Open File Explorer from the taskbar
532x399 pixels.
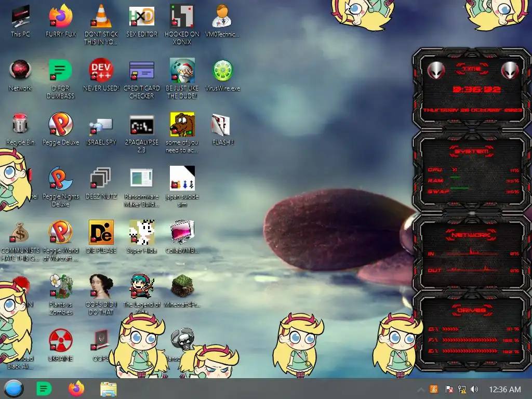(108, 389)
